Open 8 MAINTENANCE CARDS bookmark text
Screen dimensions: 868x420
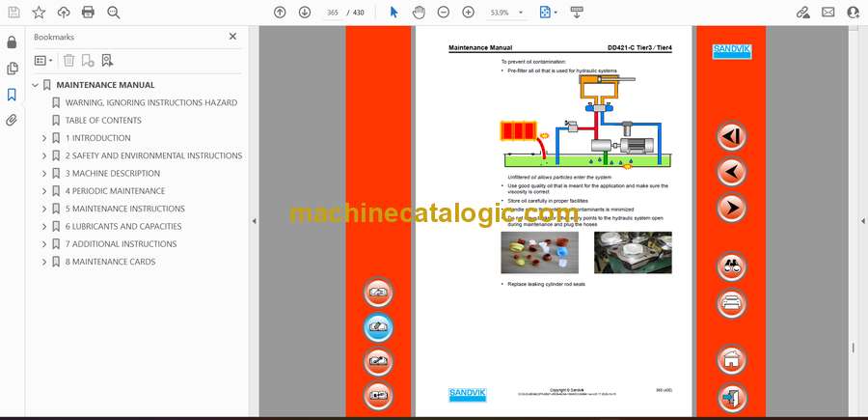click(x=110, y=262)
